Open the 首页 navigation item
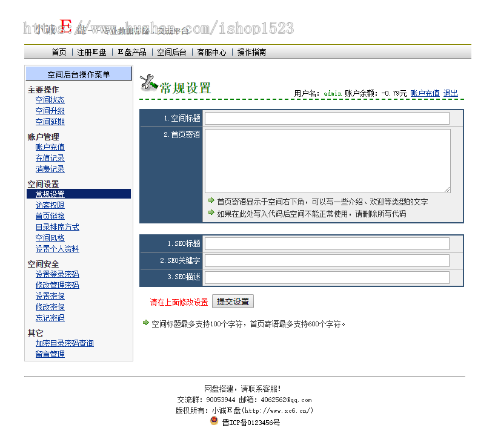The width and height of the screenshot is (495, 448). coord(59,52)
